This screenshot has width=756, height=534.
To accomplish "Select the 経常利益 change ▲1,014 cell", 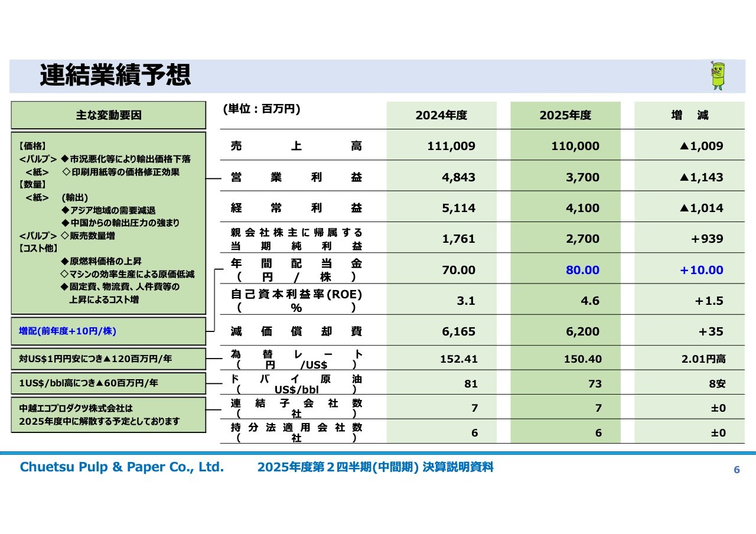I will click(x=701, y=208).
